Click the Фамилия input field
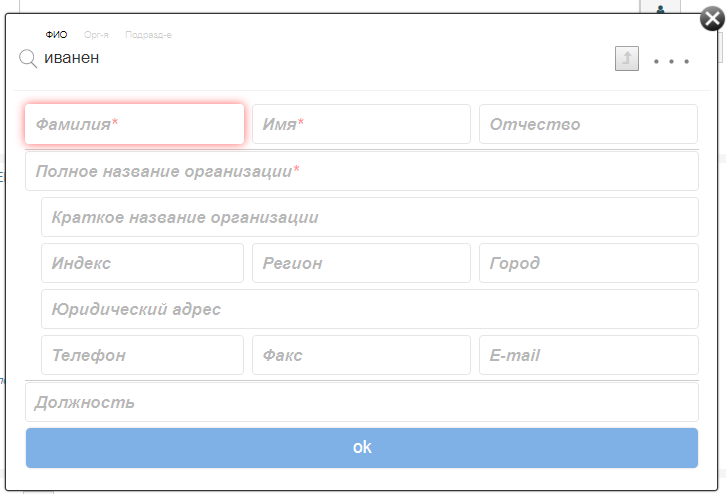Viewport: 726px width, 494px height. [x=135, y=124]
